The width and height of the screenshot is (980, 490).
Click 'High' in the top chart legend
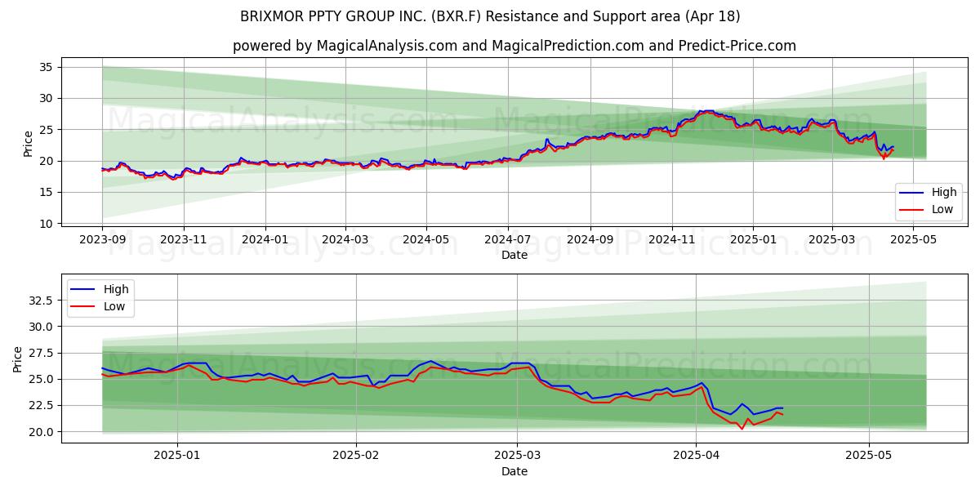pos(944,193)
